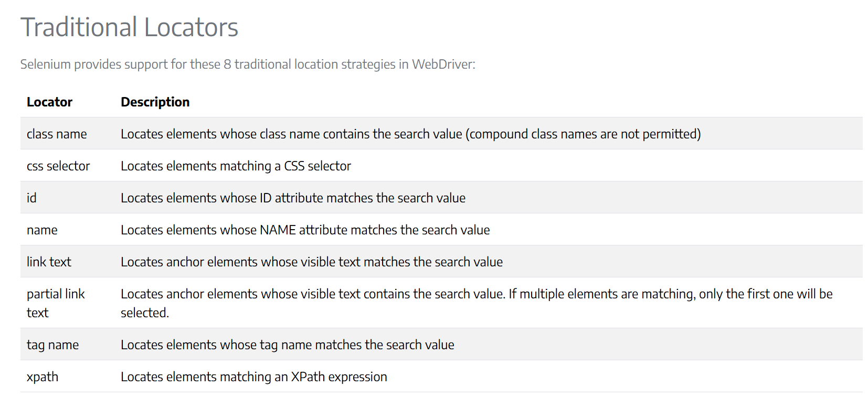
Task: Select the Locator column header
Action: tap(49, 102)
